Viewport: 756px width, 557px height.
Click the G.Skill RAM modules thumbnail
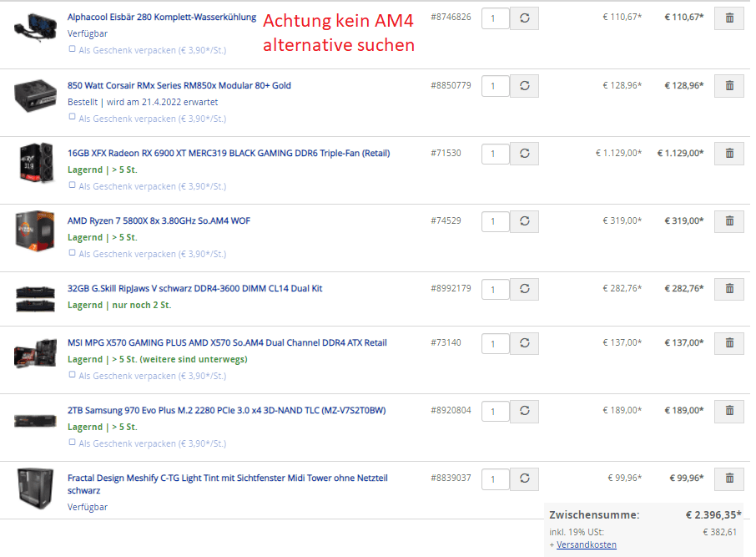coord(35,298)
